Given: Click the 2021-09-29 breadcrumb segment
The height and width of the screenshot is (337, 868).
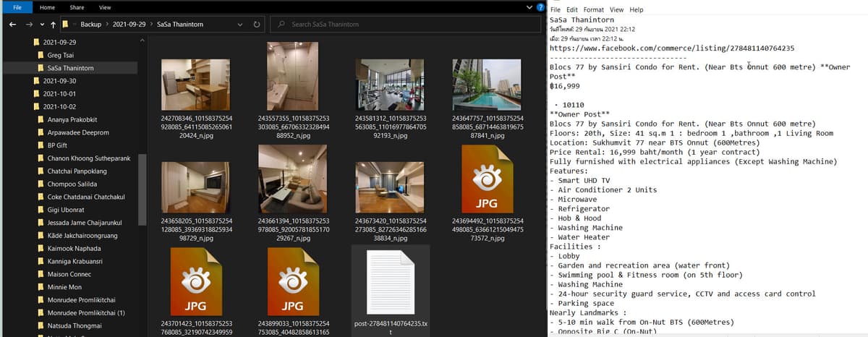Looking at the screenshot, I should [x=130, y=24].
